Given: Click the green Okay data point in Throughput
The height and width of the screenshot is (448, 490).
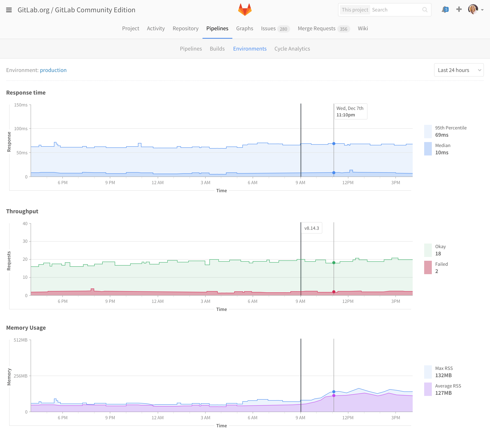Looking at the screenshot, I should coord(334,263).
